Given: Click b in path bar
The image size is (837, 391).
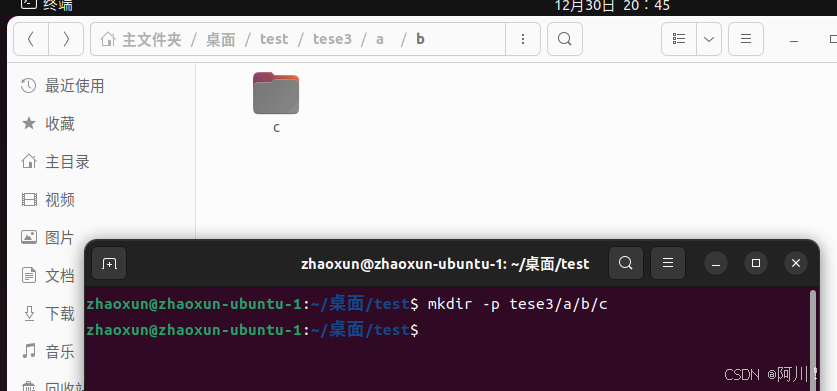Looking at the screenshot, I should [420, 39].
